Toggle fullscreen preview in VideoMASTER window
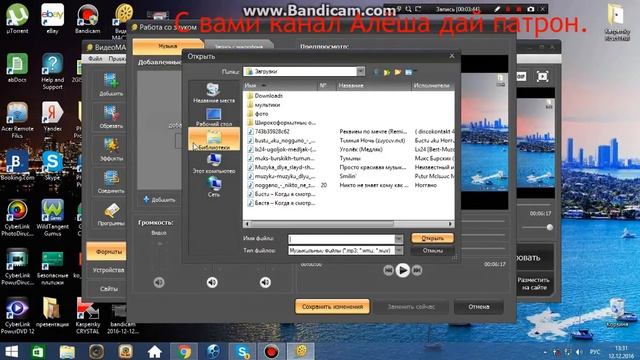This screenshot has height=360, width=640. pos(542,76)
